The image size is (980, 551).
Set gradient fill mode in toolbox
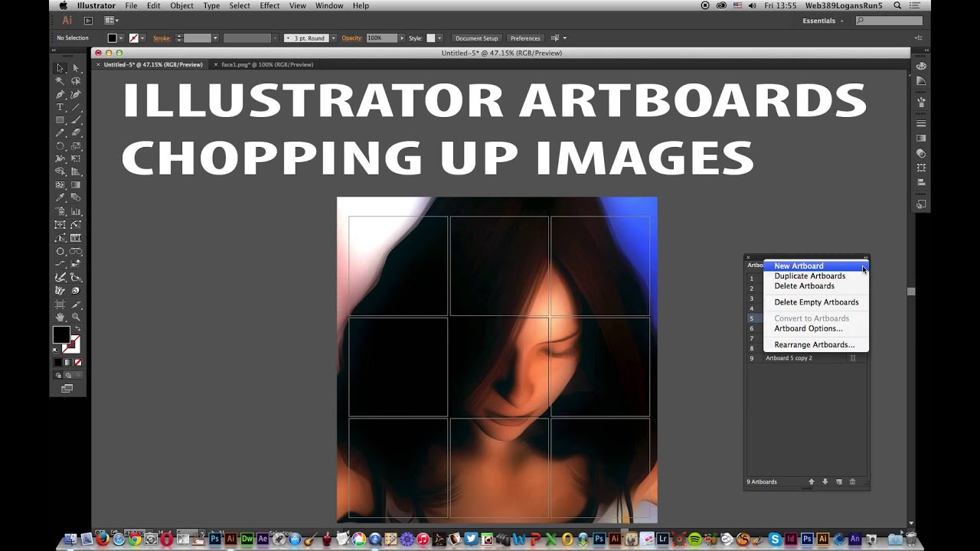pyautogui.click(x=67, y=362)
